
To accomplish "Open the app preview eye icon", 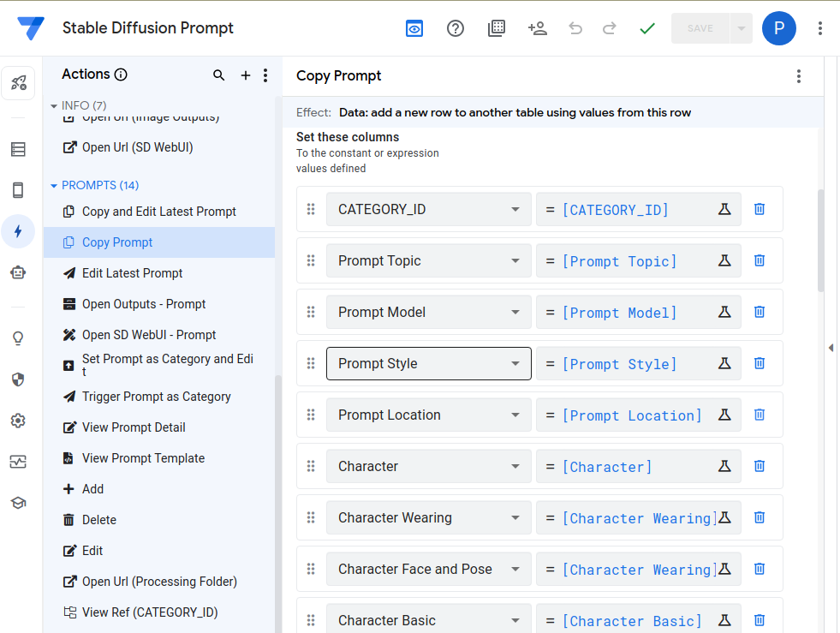I will pos(414,28).
